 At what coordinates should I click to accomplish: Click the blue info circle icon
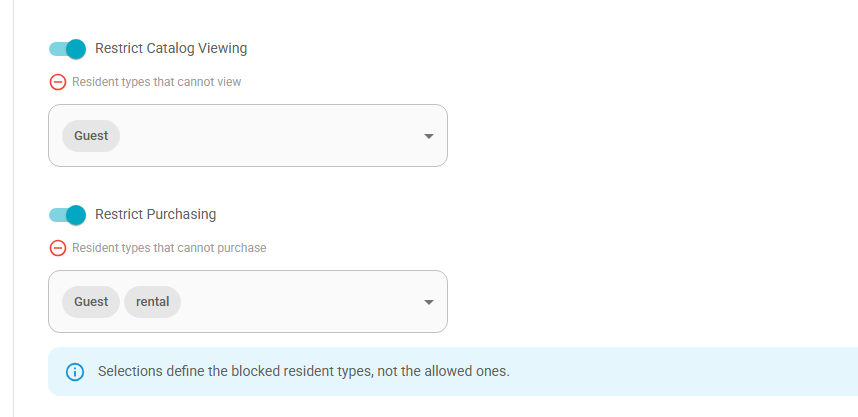point(75,372)
